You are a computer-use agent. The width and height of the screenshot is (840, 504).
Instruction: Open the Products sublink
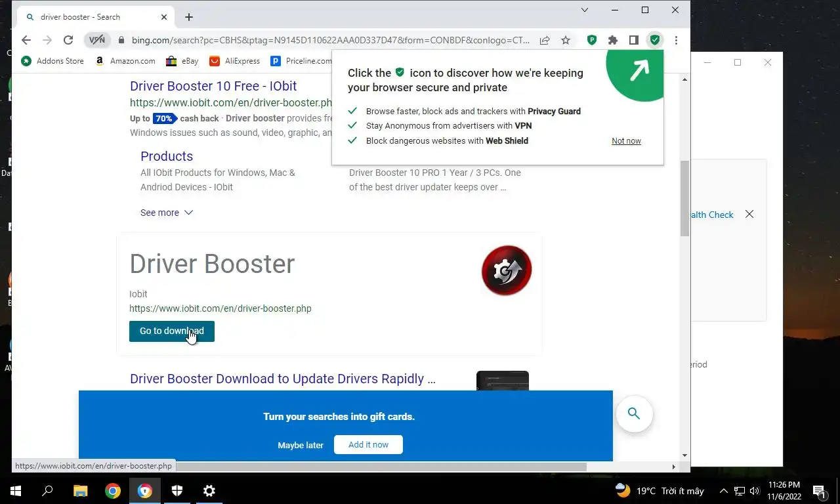tap(167, 156)
